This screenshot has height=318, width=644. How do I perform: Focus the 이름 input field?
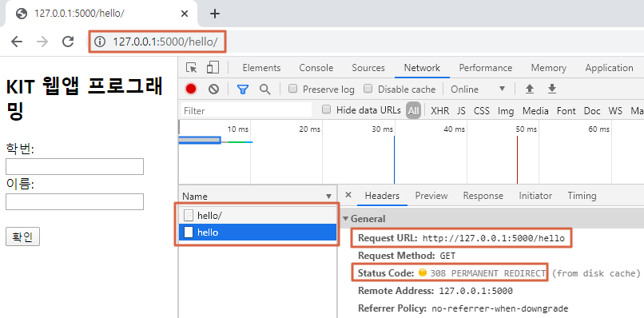tap(74, 201)
